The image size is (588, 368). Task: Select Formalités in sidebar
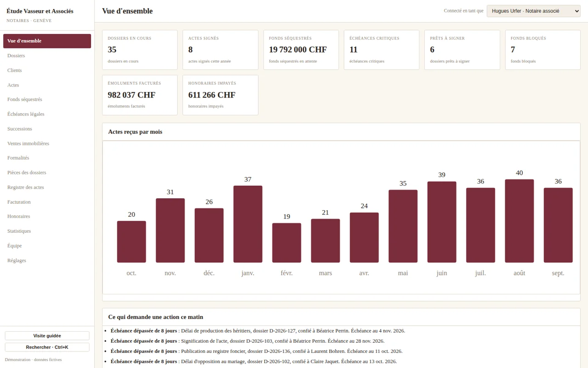pyautogui.click(x=47, y=158)
